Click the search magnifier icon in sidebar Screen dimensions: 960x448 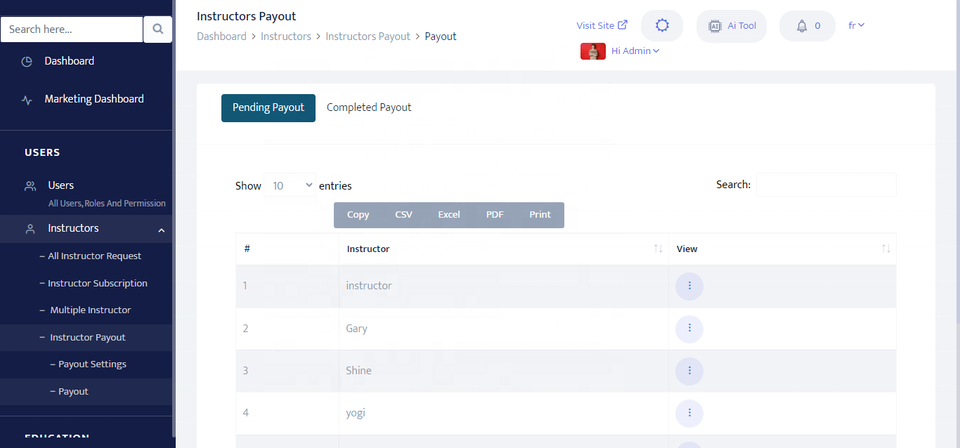tap(158, 30)
